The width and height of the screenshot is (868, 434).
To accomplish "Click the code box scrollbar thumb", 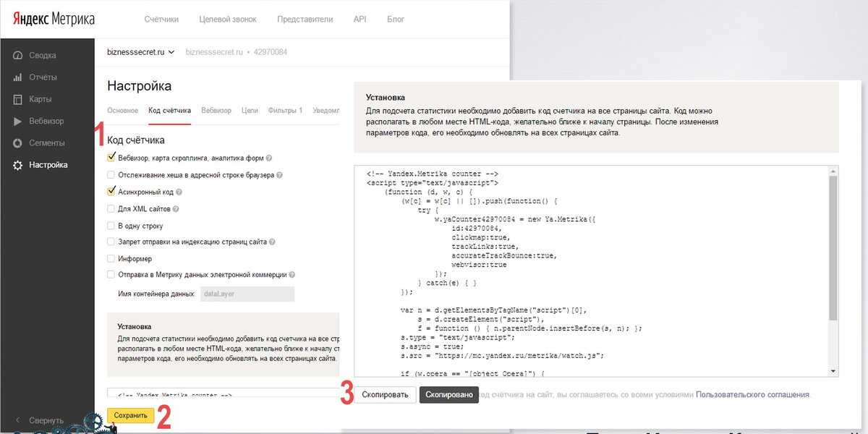I will (833, 247).
